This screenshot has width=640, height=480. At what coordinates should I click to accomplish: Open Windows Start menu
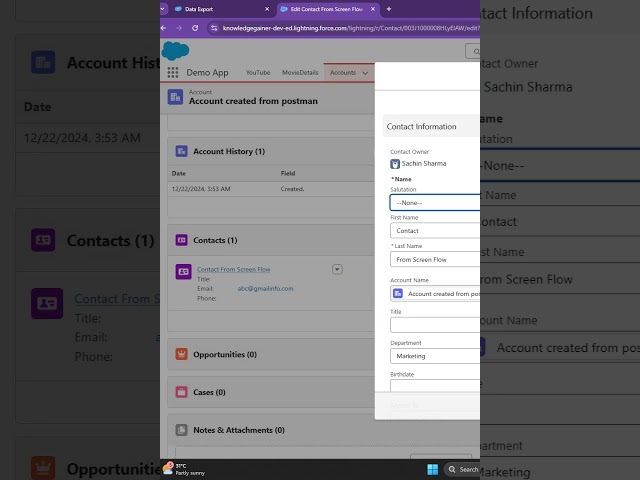pos(433,469)
